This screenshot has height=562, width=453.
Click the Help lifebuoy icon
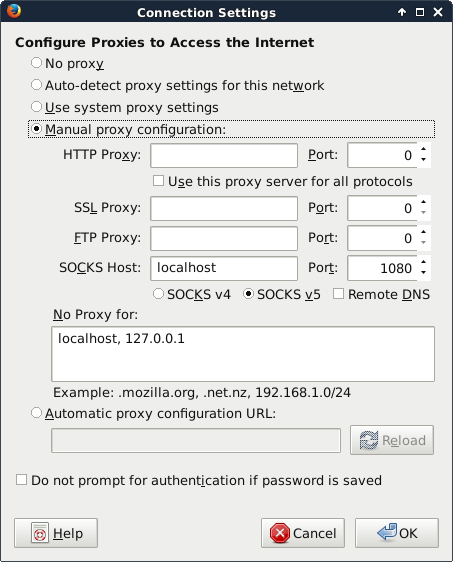(x=40, y=533)
